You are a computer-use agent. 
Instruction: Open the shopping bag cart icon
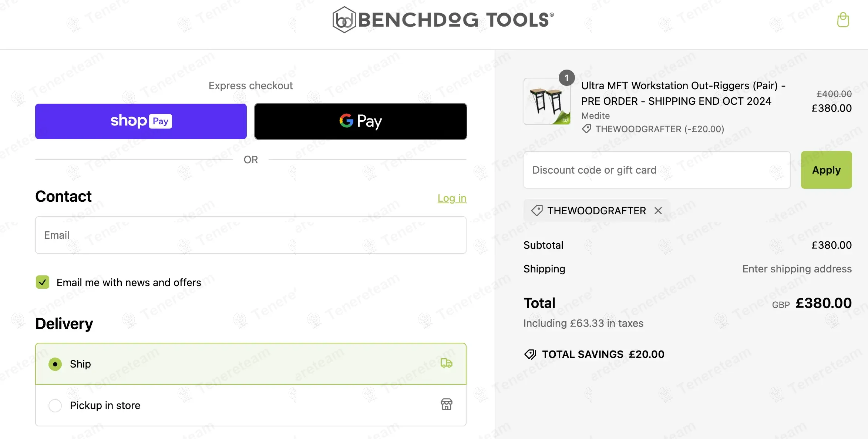pos(843,20)
